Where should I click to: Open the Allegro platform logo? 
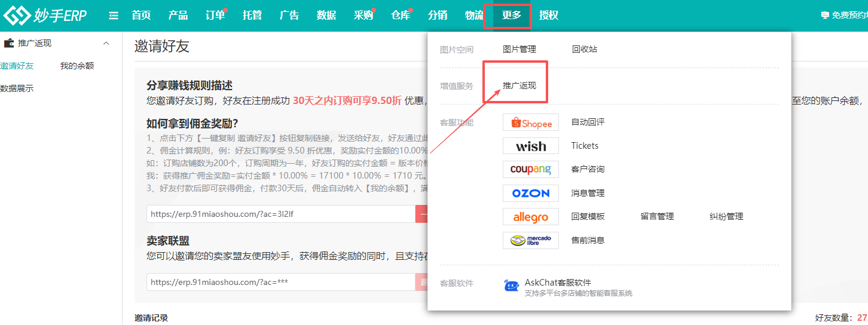[531, 217]
